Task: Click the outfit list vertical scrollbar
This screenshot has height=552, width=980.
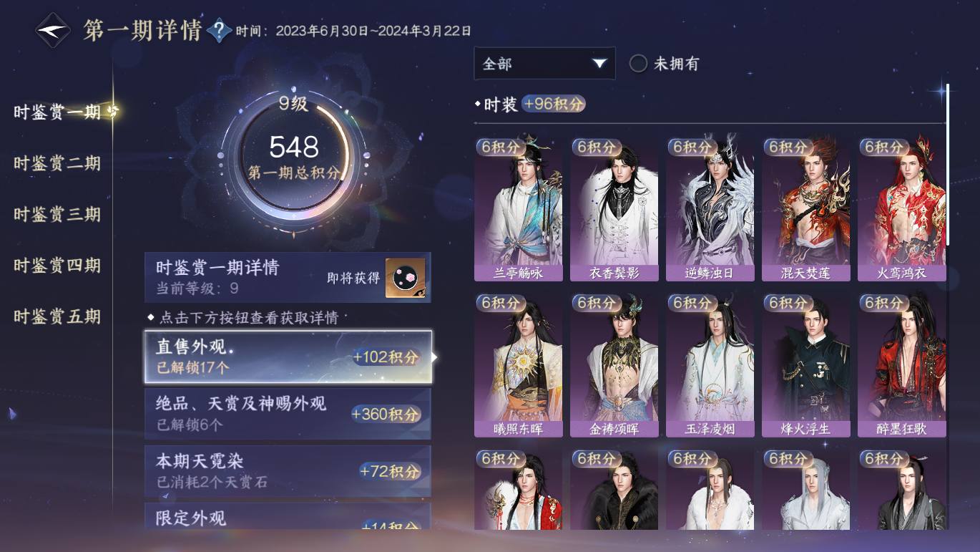Action: [948, 165]
